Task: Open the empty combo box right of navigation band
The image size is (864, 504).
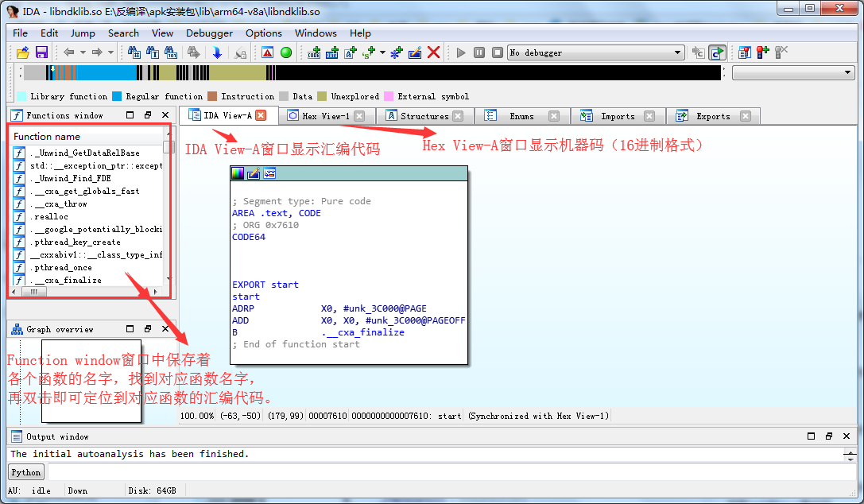Action: click(x=793, y=72)
